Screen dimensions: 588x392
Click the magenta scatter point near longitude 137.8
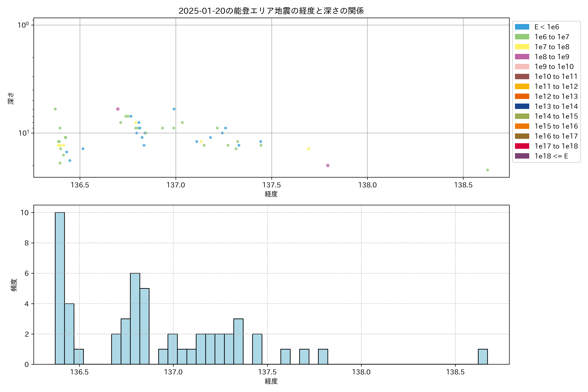[327, 165]
